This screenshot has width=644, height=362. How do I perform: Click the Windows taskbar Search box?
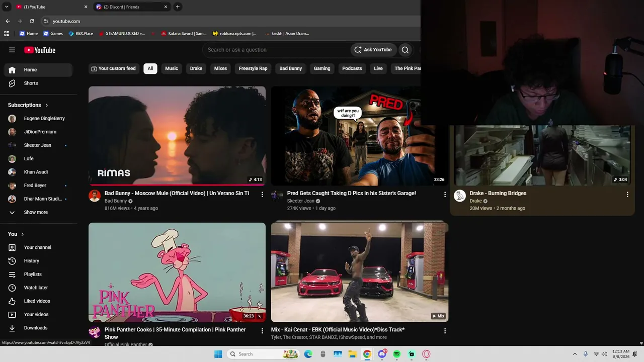coord(263,354)
